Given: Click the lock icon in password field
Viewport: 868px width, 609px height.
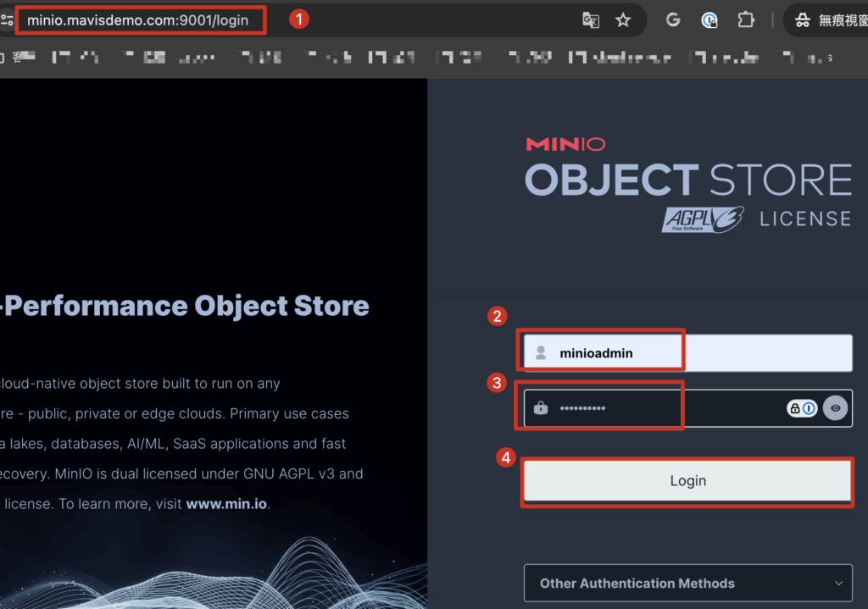Looking at the screenshot, I should [x=541, y=408].
